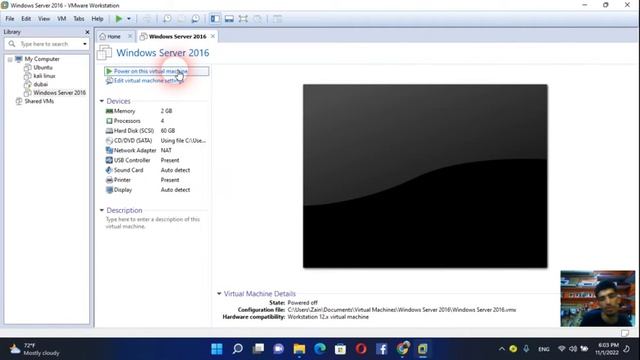Click the black VM screen preview

[x=425, y=176]
